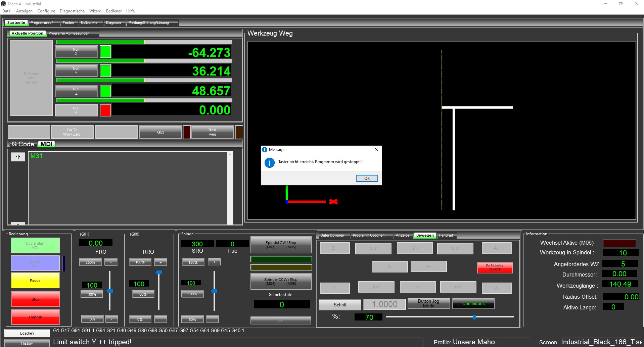
Task: Click the jog rate percent slider handle
Action: pyautogui.click(x=474, y=317)
